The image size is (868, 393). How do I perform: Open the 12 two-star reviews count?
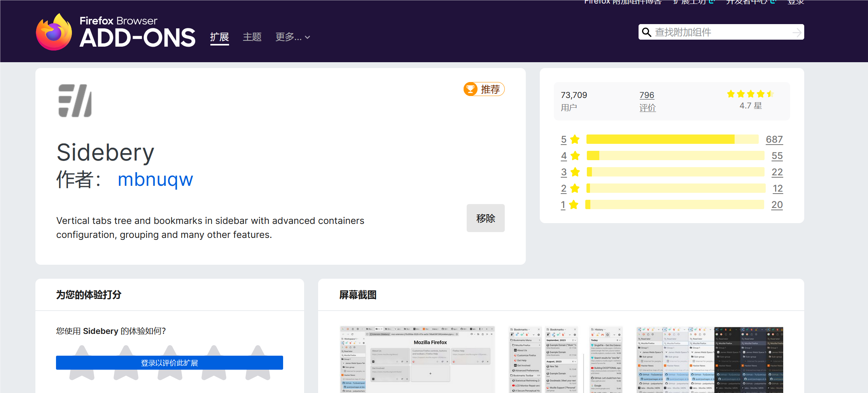(x=778, y=189)
